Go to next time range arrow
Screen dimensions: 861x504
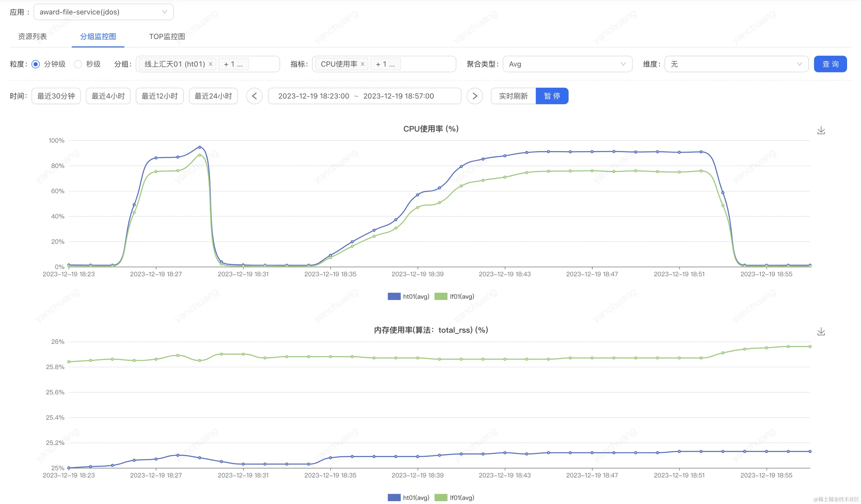coord(475,96)
